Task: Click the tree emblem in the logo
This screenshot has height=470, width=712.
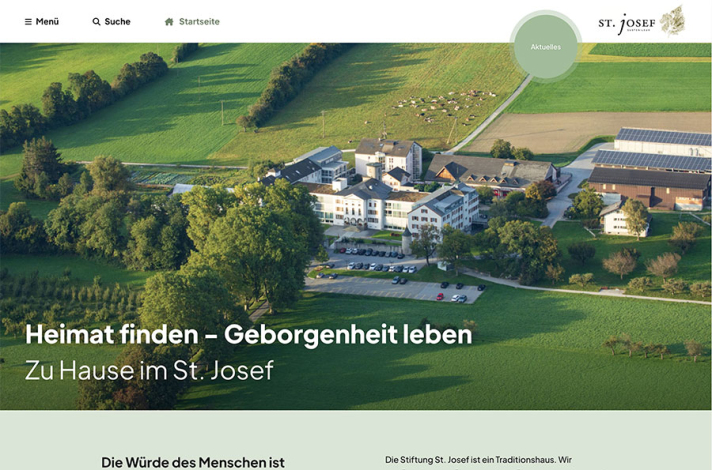Action: (x=673, y=20)
